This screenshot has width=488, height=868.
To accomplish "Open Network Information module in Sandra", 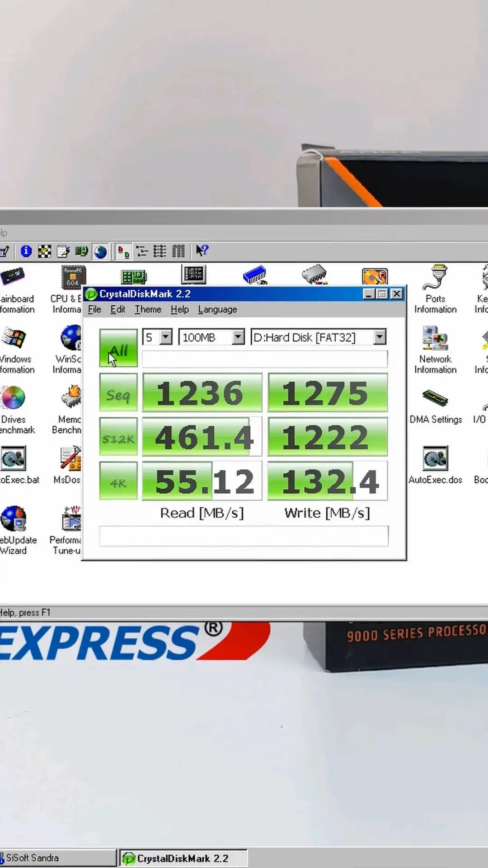I will pyautogui.click(x=436, y=350).
